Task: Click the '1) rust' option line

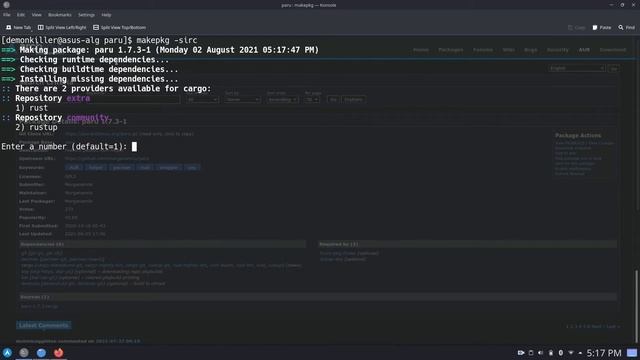Action: (31, 108)
